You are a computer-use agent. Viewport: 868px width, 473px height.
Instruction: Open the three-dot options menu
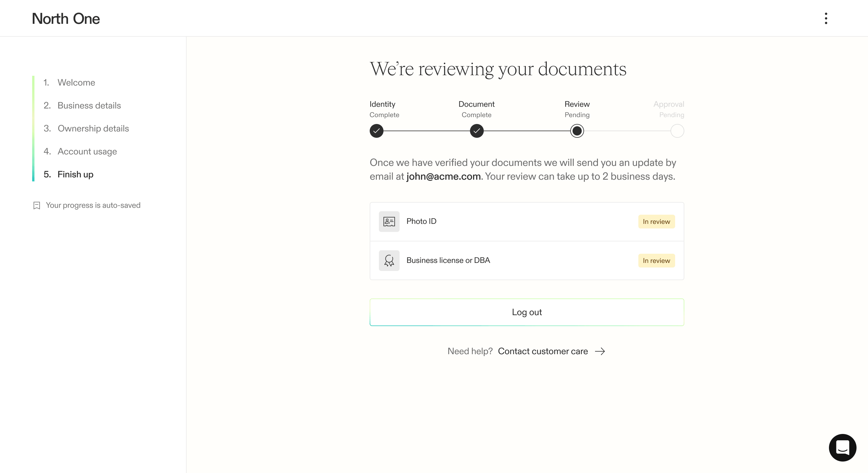826,19
